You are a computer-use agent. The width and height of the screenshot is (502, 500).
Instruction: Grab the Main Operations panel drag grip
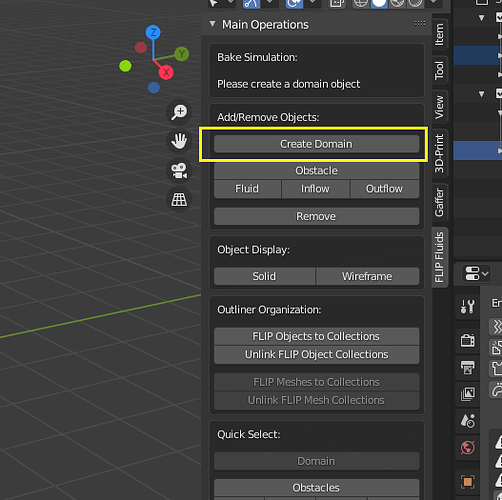coord(420,23)
